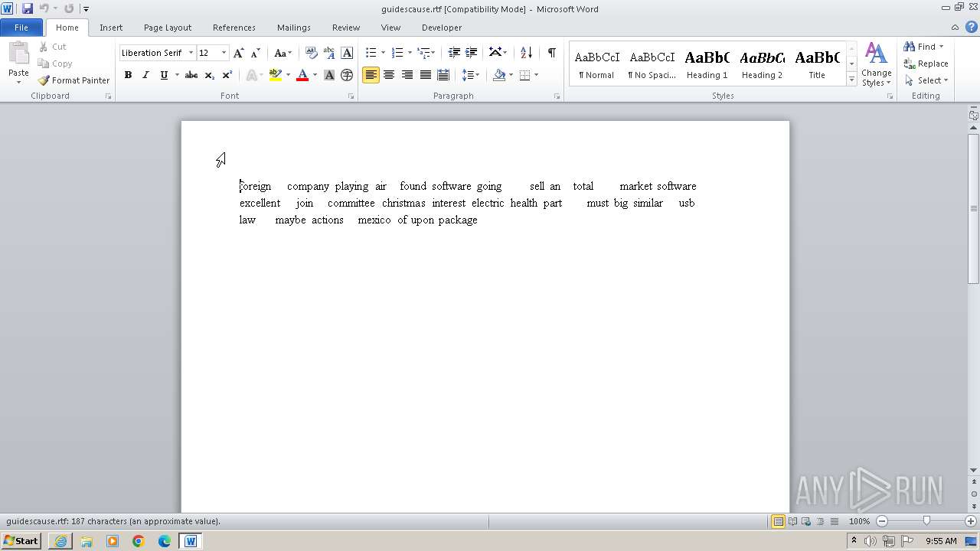Select Align Text Left

[371, 75]
